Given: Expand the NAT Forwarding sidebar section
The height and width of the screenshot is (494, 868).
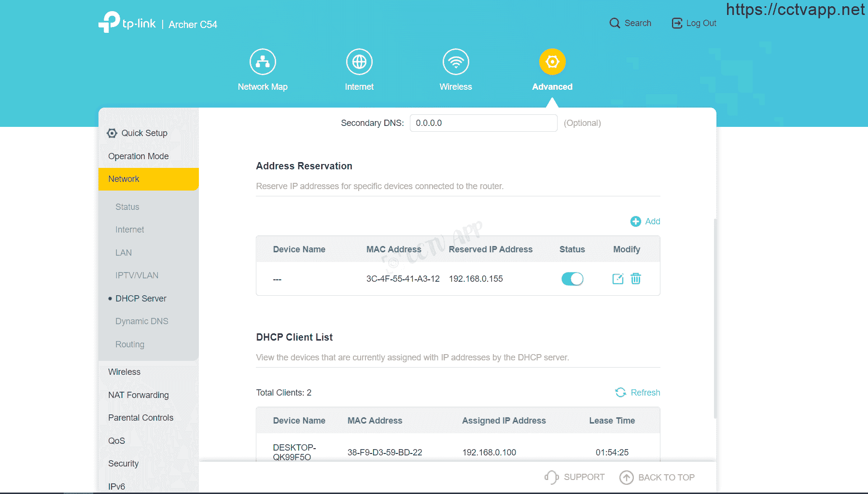Looking at the screenshot, I should pos(149,395).
